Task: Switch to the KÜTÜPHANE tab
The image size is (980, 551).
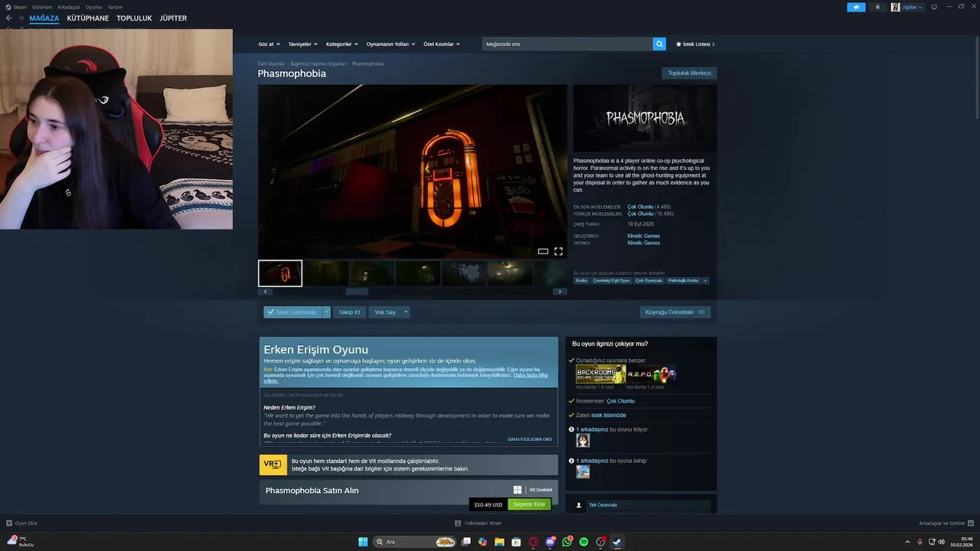Action: [x=88, y=18]
